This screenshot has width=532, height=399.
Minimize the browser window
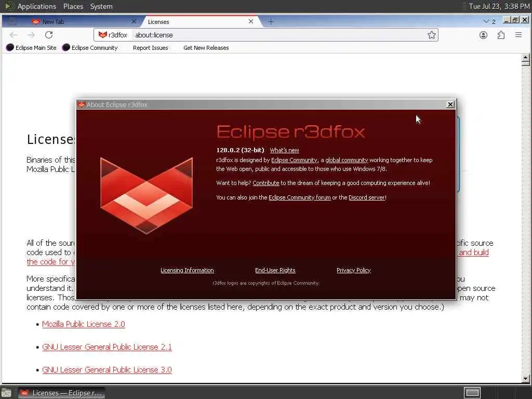507,20
